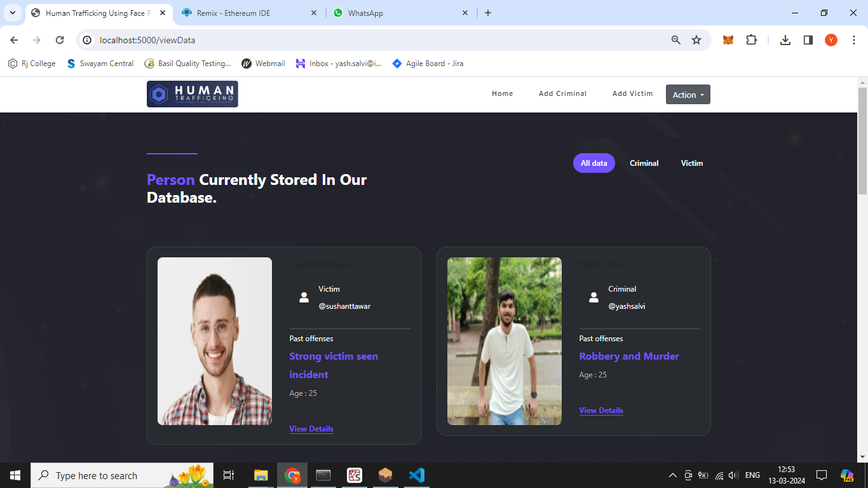This screenshot has height=488, width=868.
Task: Open the Extensions puzzle icon
Action: point(751,40)
